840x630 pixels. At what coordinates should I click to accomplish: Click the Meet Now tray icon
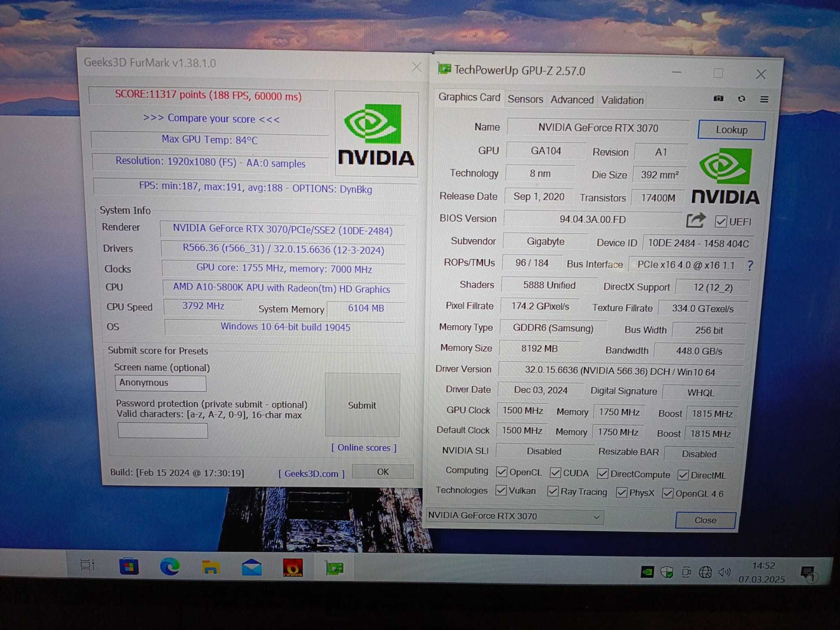click(686, 572)
